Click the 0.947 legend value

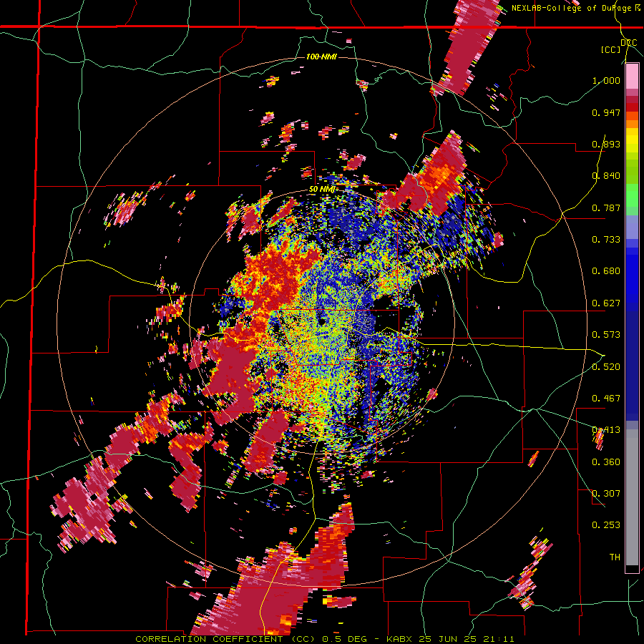[606, 112]
